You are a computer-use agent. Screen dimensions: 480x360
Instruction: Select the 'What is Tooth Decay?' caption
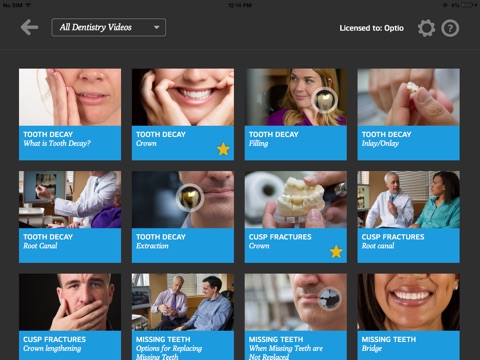click(57, 143)
